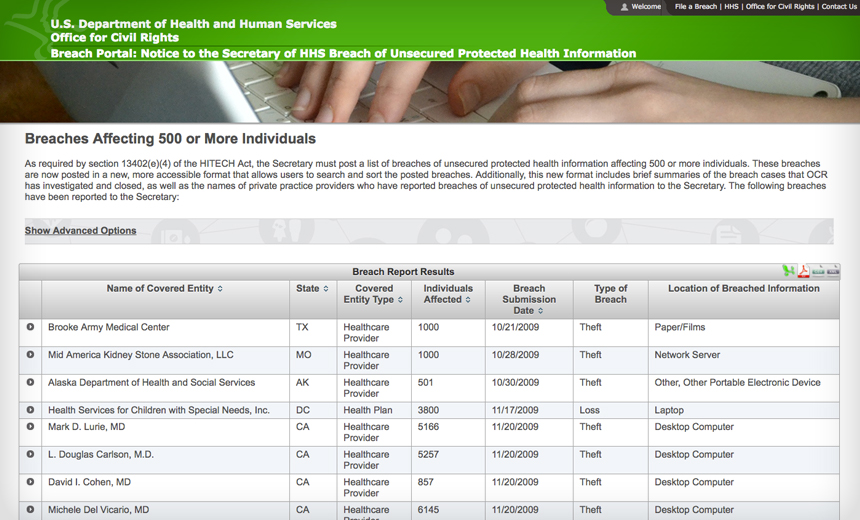Viewport: 860px width, 520px height.
Task: Expand the Brooke Army Medical Center row
Action: point(30,327)
